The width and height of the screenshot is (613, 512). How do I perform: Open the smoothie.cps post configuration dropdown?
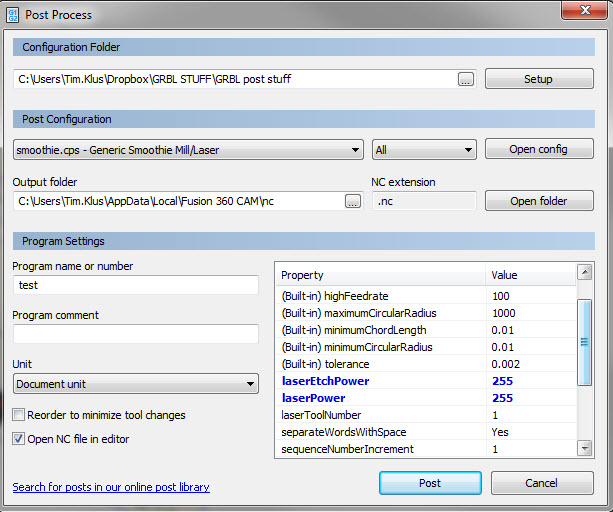[x=188, y=150]
